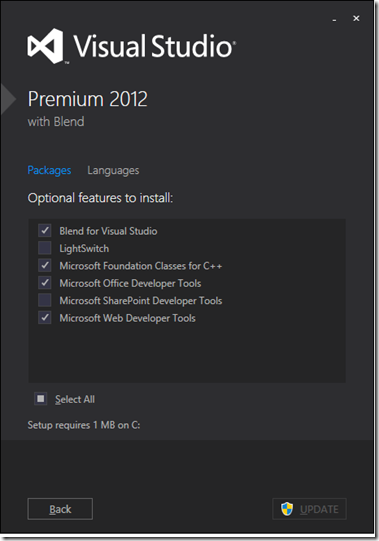Open the Packages tab
The height and width of the screenshot is (541, 379).
pos(49,170)
